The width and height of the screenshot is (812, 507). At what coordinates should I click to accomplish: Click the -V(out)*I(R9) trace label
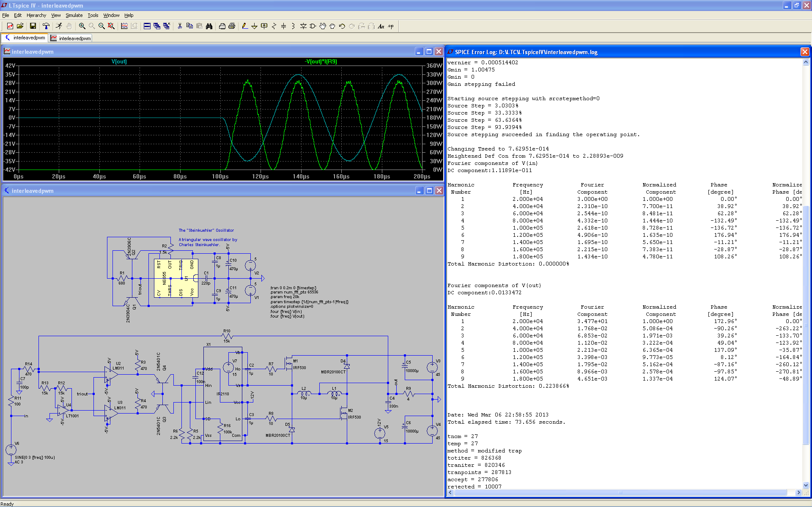tap(321, 62)
